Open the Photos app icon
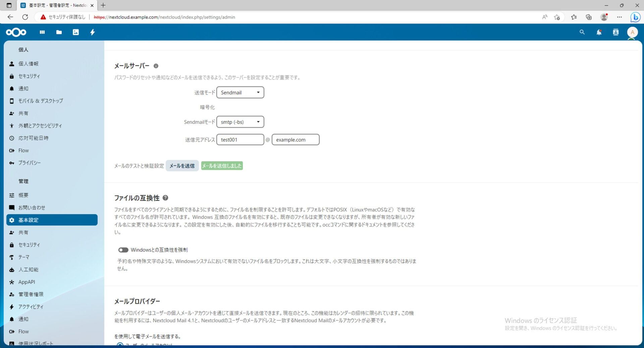Screen dimensions: 644x348 point(76,32)
